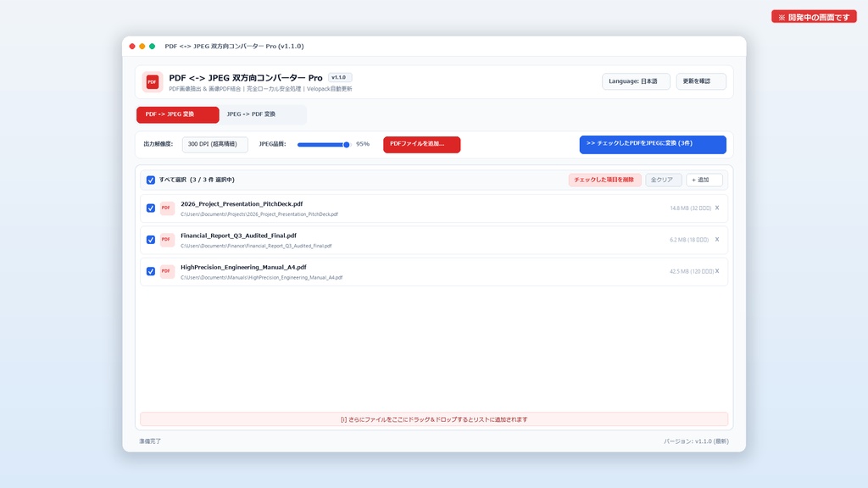Click PDF icon of HighPrecision_Engineering_Manual_A4.pdf
The image size is (868, 488).
coord(167,271)
